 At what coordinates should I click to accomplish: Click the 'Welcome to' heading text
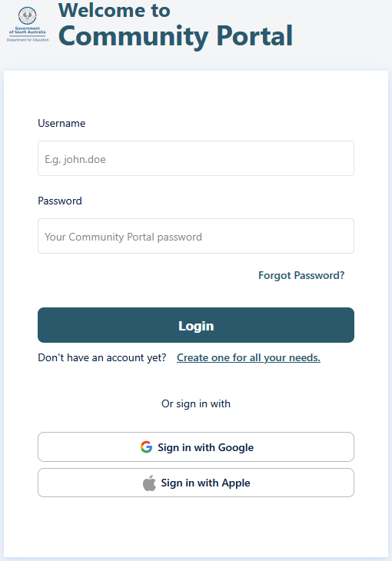pos(115,10)
